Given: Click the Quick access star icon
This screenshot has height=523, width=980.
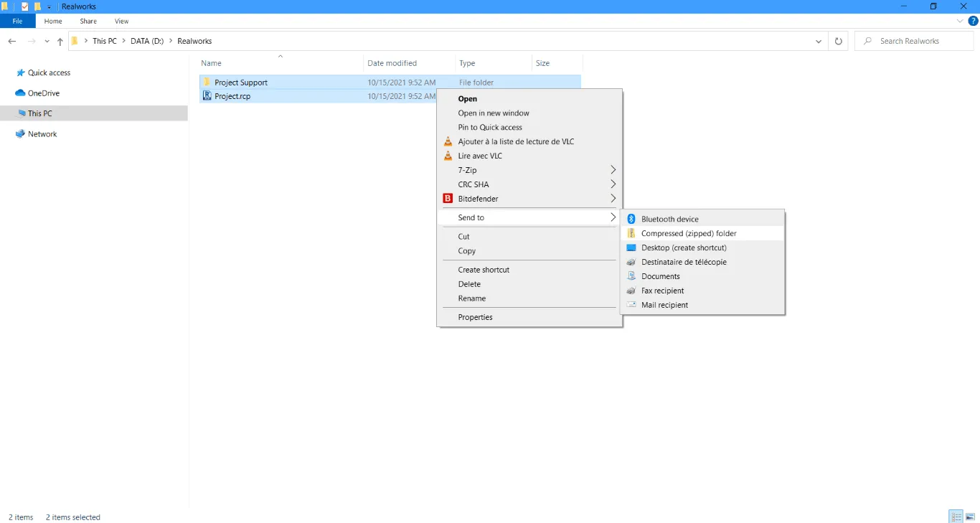Looking at the screenshot, I should (x=20, y=72).
